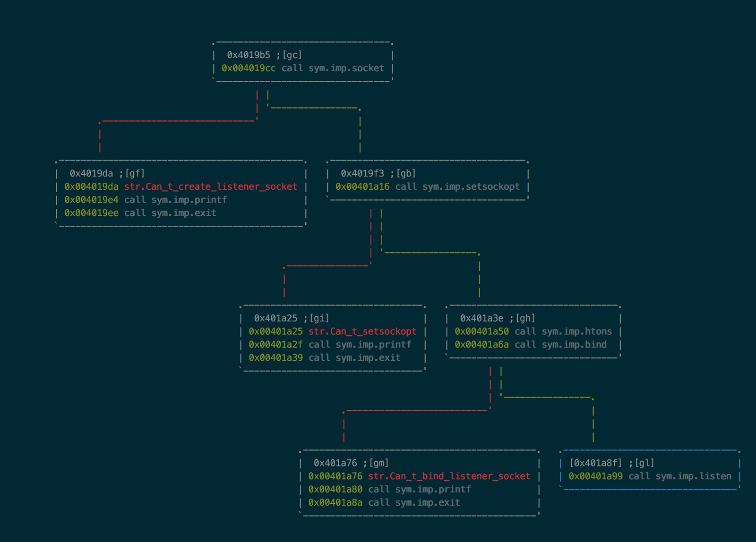
Task: Click node header 0x4019da ;[gf]
Action: click(107, 174)
